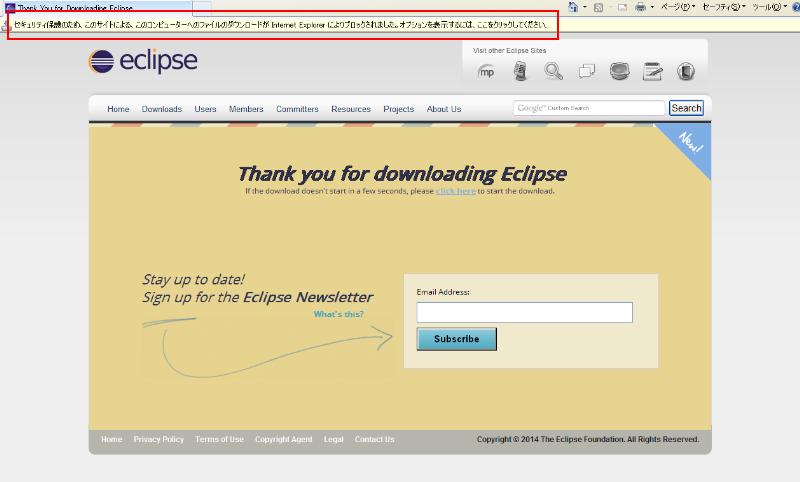Follow the "click here" download link

click(x=456, y=191)
